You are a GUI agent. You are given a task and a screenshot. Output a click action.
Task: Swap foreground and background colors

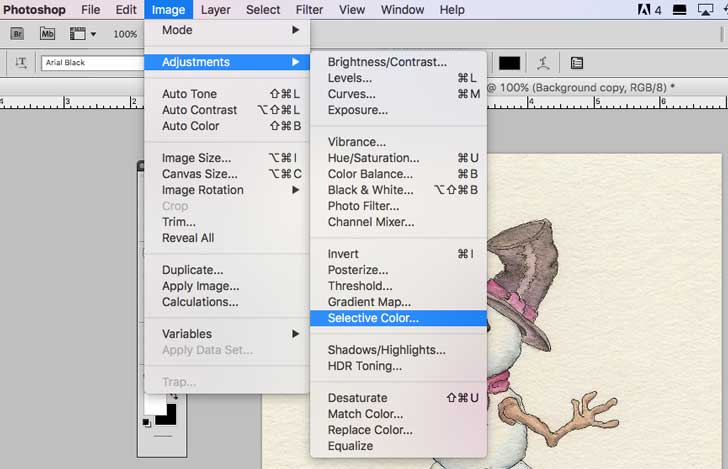pos(174,396)
